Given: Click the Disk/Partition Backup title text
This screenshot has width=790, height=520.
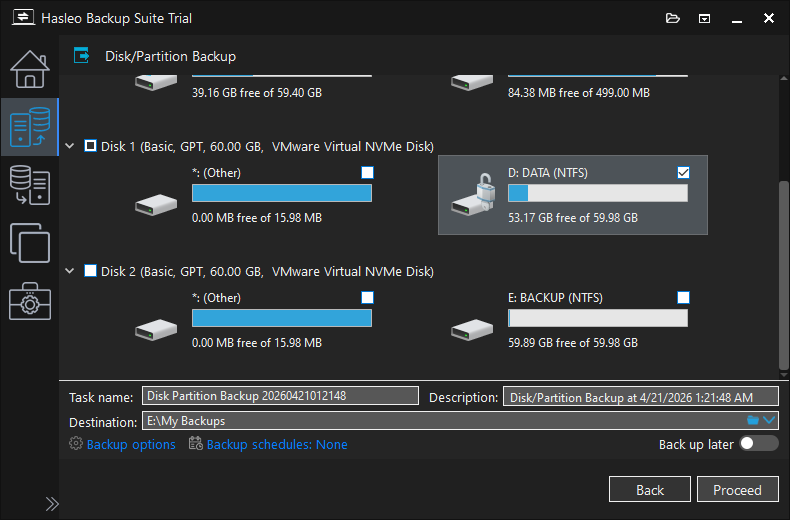Looking at the screenshot, I should [170, 56].
